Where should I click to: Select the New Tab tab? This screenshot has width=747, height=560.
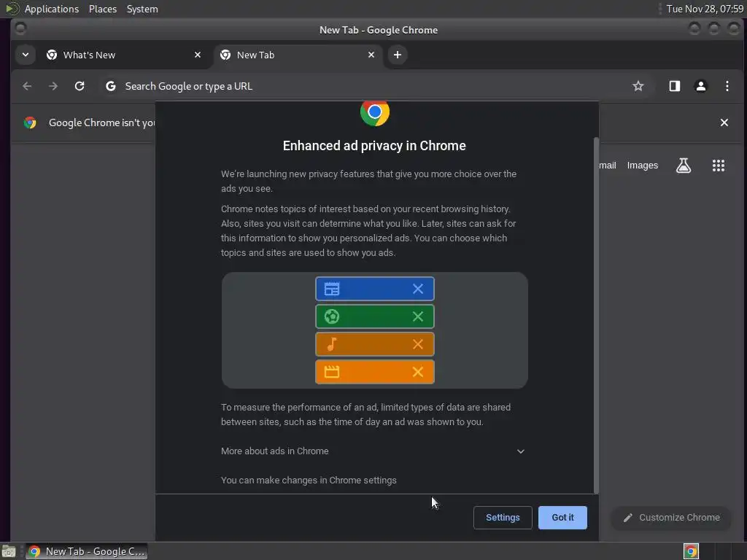298,55
